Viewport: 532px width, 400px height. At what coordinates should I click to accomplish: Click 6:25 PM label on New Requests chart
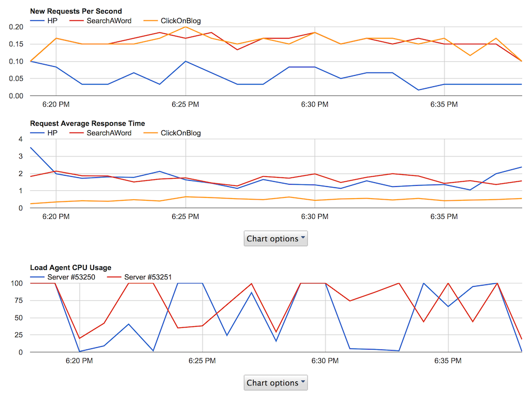(185, 104)
